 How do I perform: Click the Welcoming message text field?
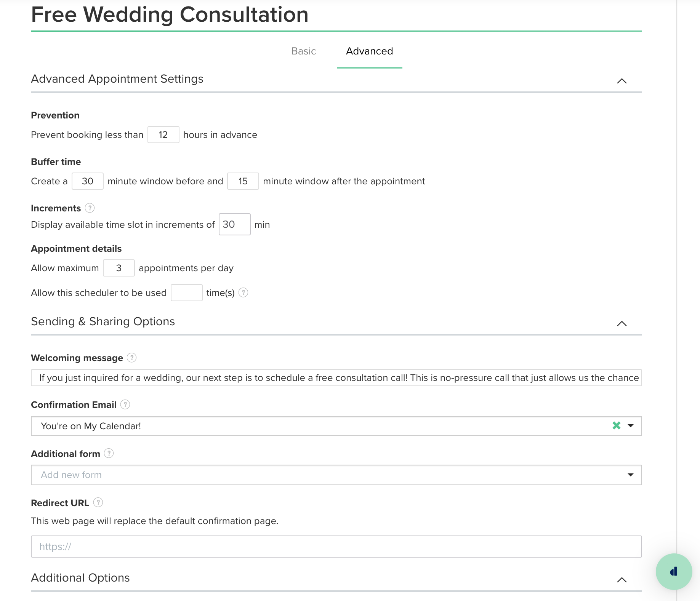(336, 378)
